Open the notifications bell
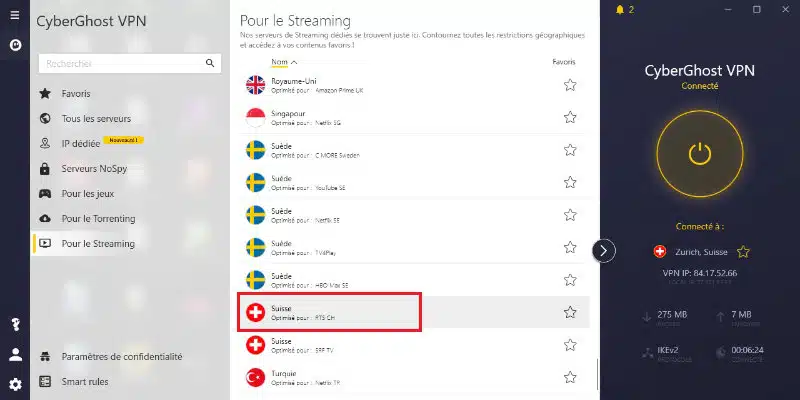 [620, 10]
